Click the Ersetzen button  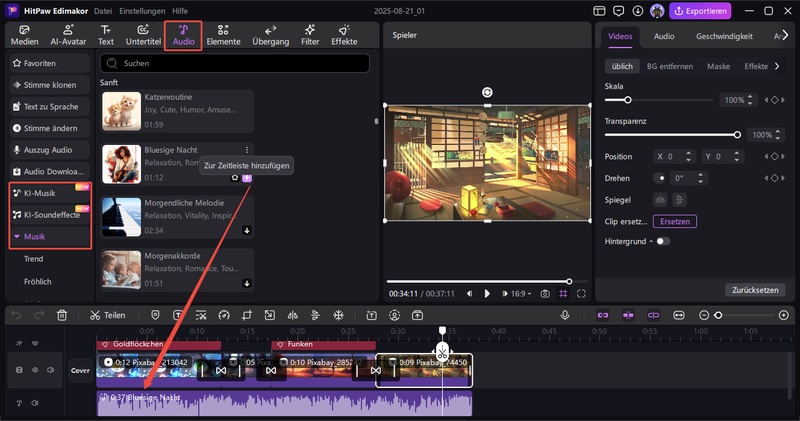(675, 221)
